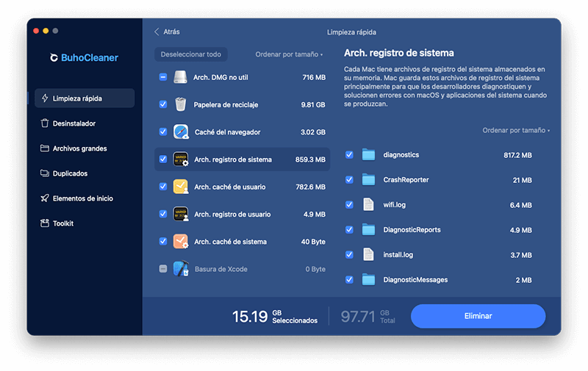
Task: Click the Toolkit toolbox icon
Action: tap(45, 223)
